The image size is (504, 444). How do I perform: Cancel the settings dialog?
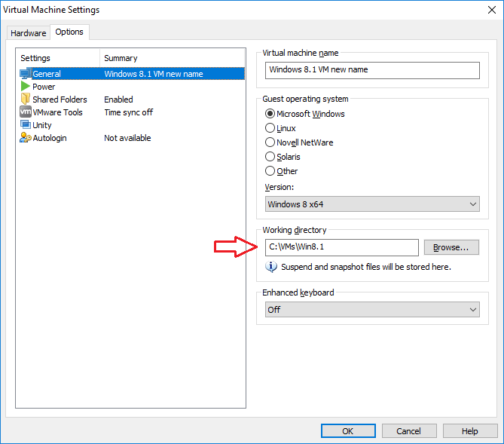pos(409,431)
